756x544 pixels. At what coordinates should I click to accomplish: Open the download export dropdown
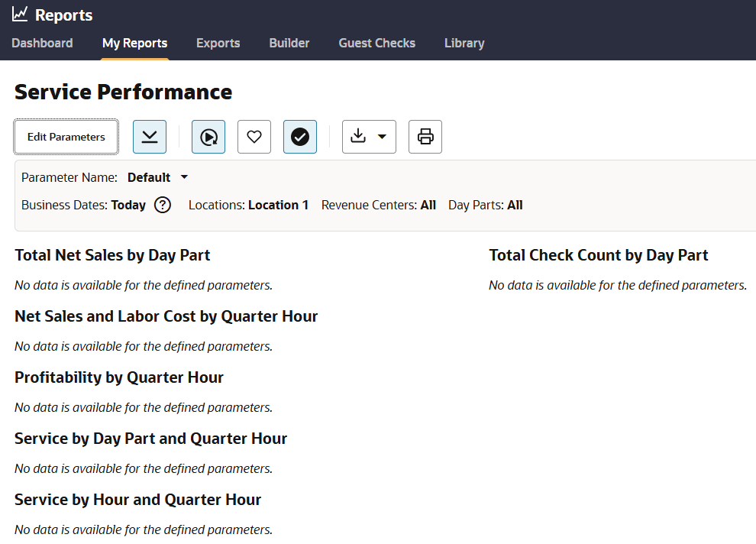click(x=369, y=137)
